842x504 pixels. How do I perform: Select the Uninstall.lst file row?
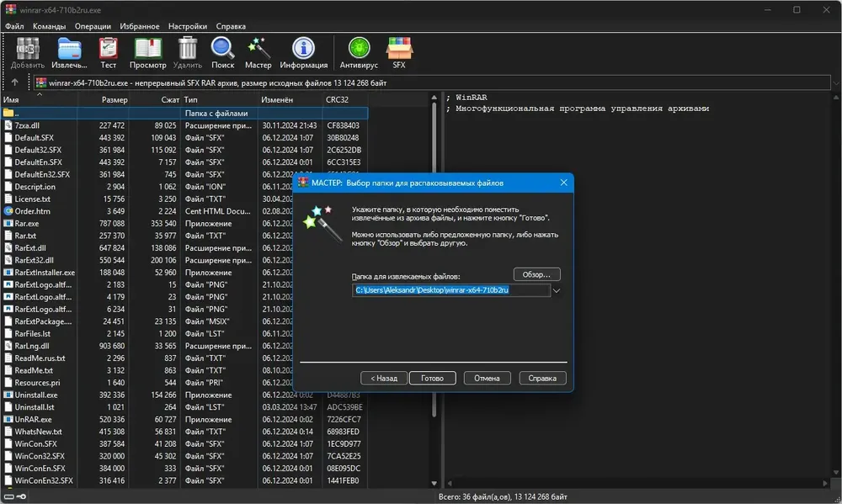(184, 407)
